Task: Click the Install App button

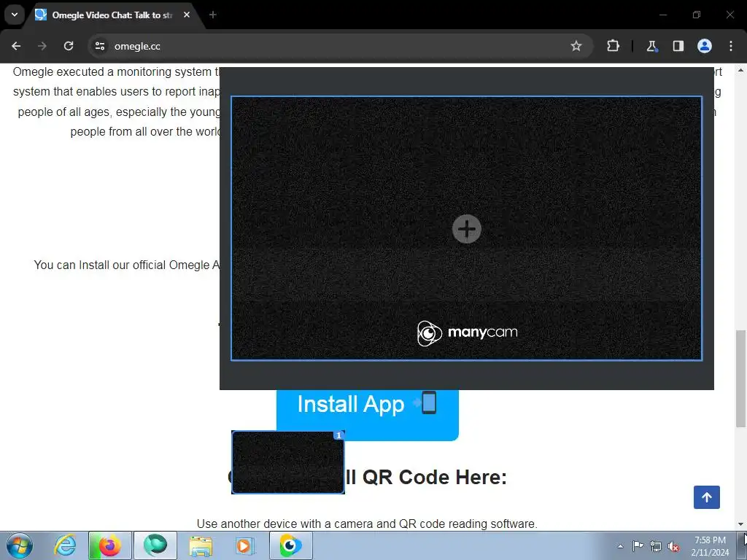Action: coord(368,413)
